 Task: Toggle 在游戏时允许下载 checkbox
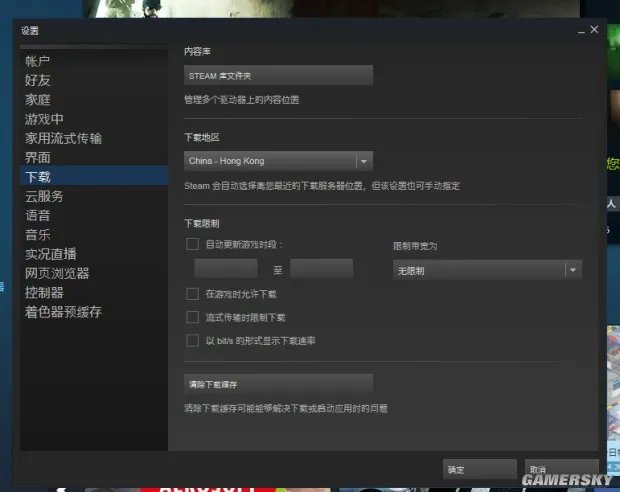tap(193, 294)
